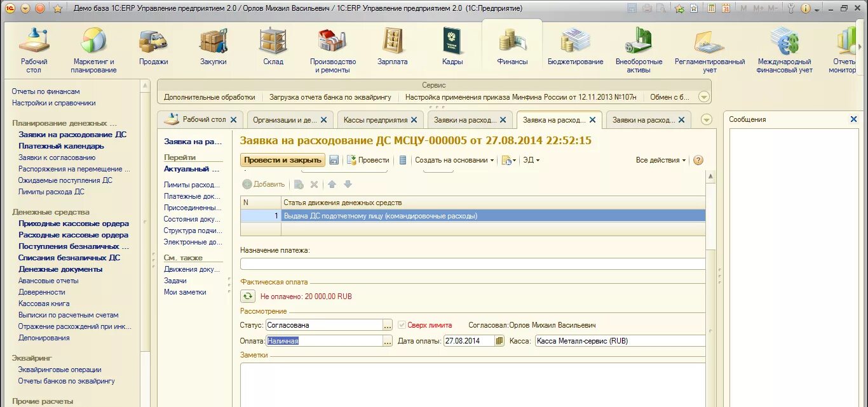Screen dimensions: 868x407
Task: Add to favorites using the star icon
Action: [x=58, y=8]
